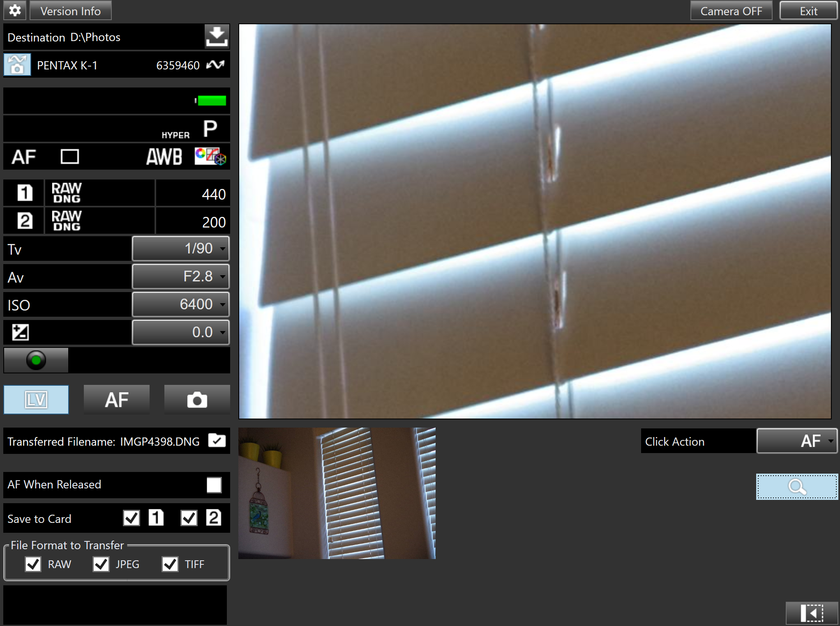Toggle RAW file format transfer
Image resolution: width=840 pixels, height=626 pixels.
pyautogui.click(x=33, y=564)
